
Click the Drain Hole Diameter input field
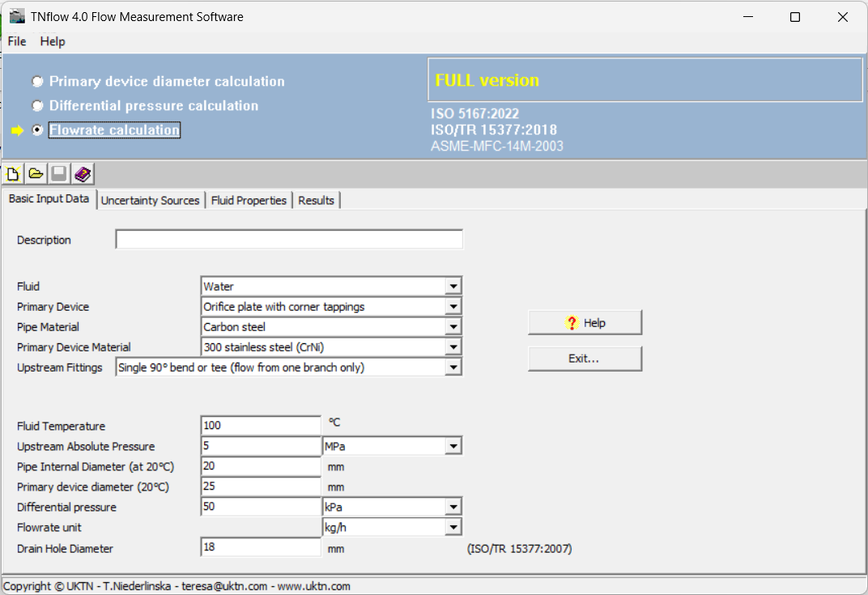click(x=261, y=547)
